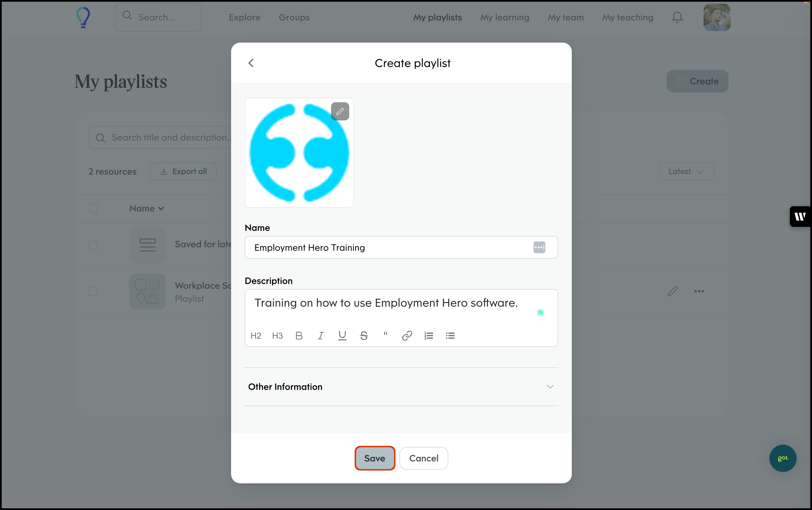Select the H2 heading format

[x=256, y=336]
